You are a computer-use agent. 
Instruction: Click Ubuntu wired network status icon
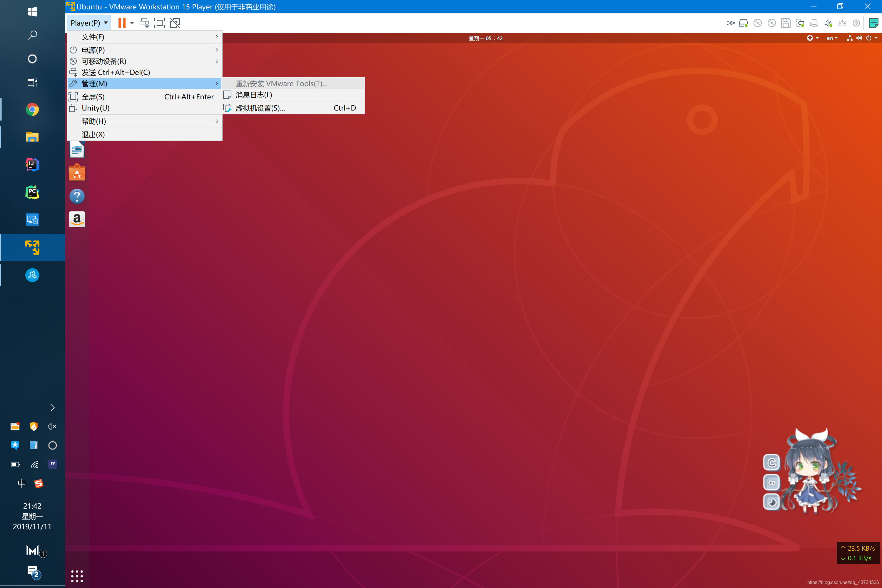tap(850, 38)
